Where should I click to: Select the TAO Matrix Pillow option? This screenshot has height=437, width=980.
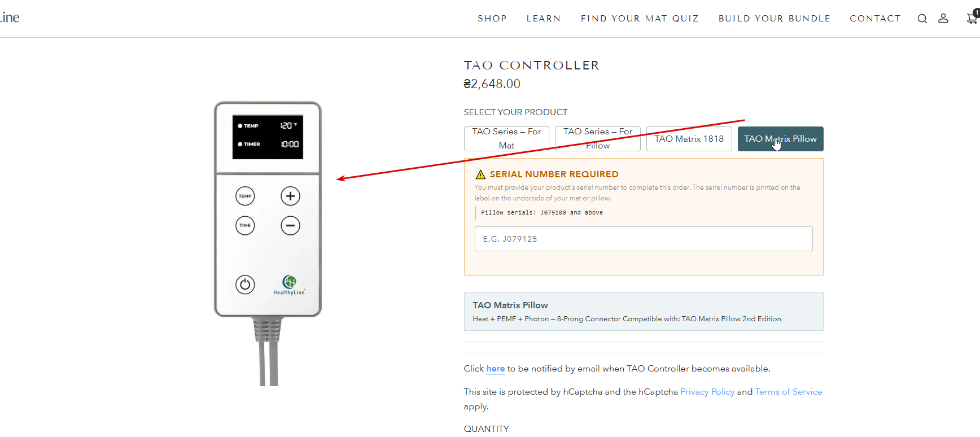click(780, 139)
